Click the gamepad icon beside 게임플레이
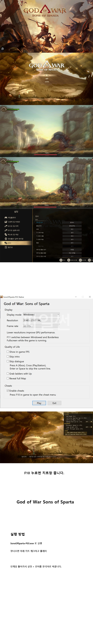This screenshot has width=93, height=644. 6,217
